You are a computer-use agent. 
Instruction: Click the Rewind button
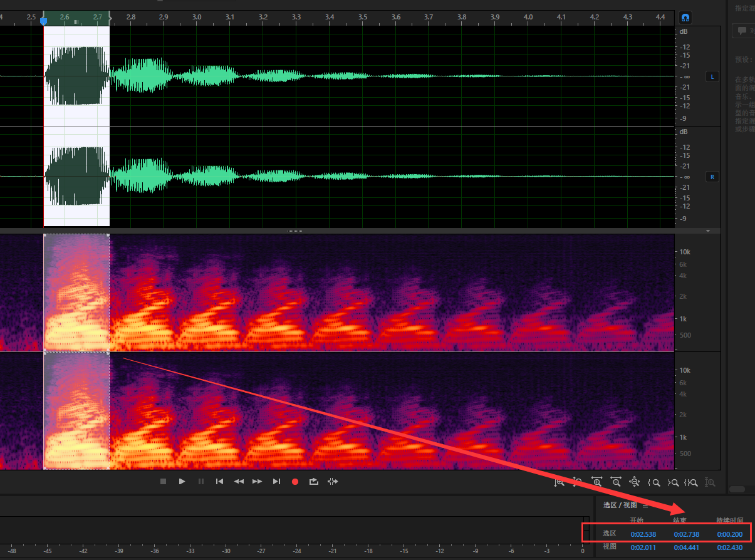[x=239, y=482]
